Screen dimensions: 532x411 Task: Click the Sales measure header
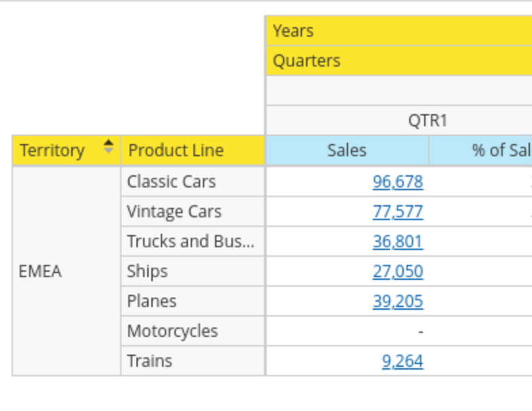coord(347,151)
